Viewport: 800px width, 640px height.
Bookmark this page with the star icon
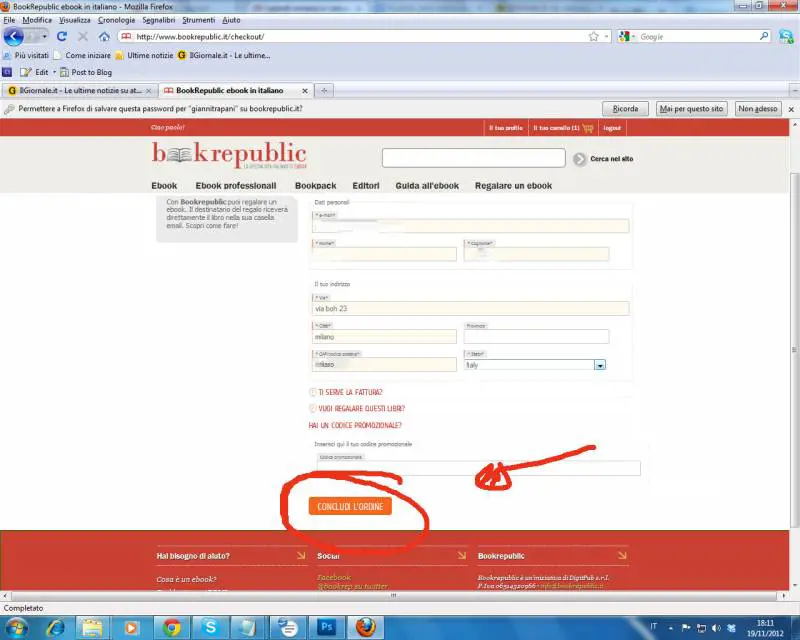click(x=593, y=37)
